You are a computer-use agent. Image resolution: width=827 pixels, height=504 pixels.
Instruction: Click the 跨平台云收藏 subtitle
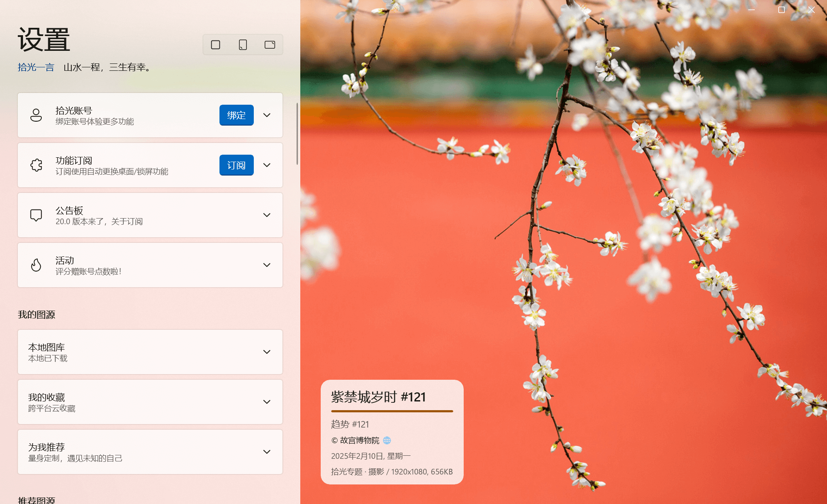tap(52, 408)
